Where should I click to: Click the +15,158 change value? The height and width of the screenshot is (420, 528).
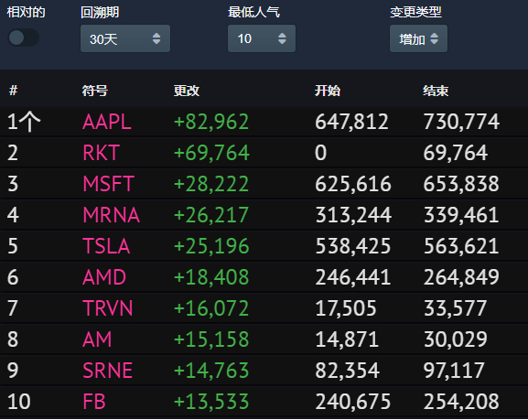tap(211, 339)
